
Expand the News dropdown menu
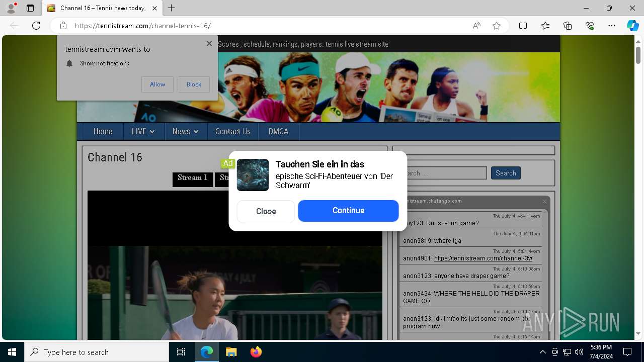coord(185,131)
